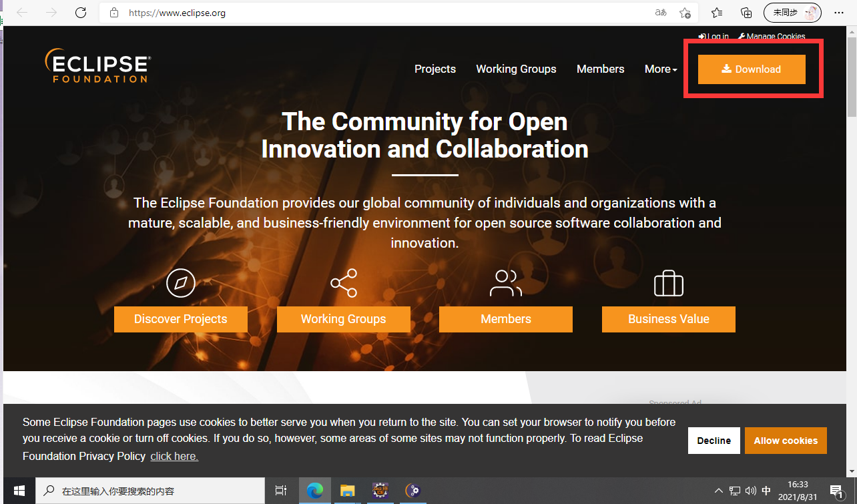The width and height of the screenshot is (857, 504).
Task: Show hidden system tray icons
Action: (x=719, y=491)
